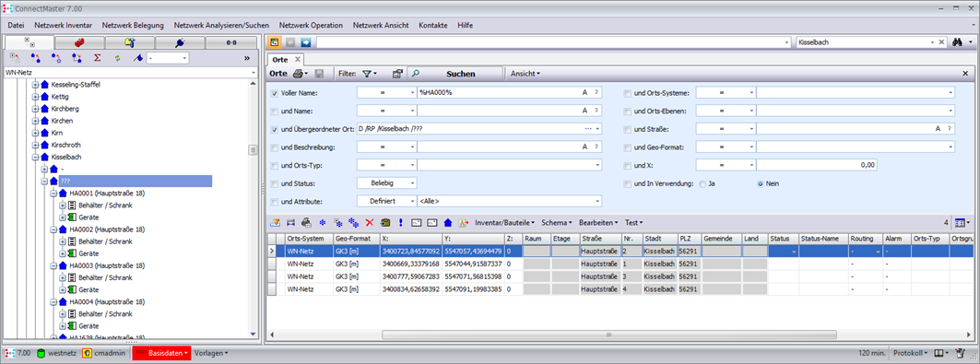Open the Netzwerk Belegung menu
980x364 pixels.
click(x=133, y=26)
